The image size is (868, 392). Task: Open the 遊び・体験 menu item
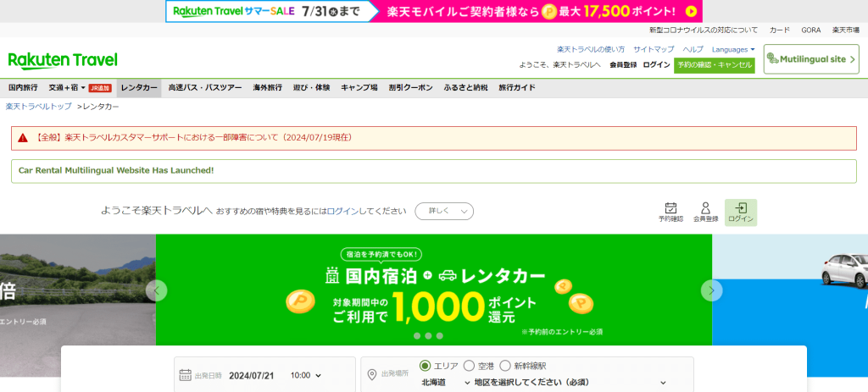coord(311,87)
